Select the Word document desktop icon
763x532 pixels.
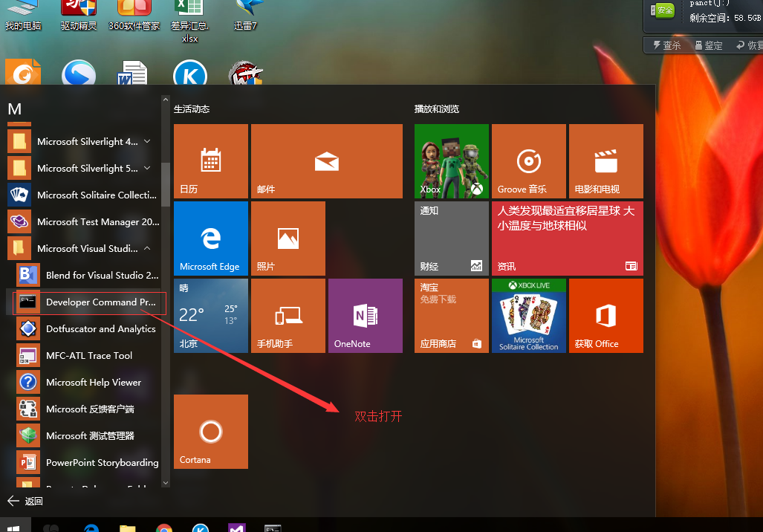click(132, 73)
